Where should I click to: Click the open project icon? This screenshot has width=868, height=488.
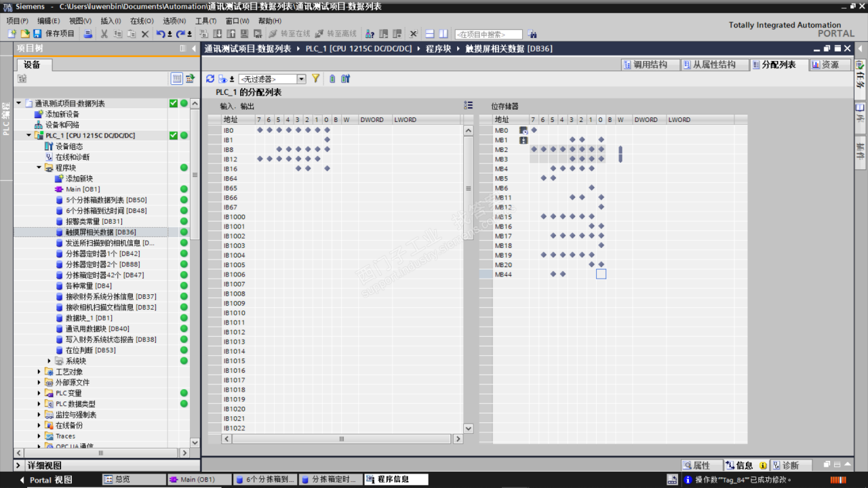[x=25, y=33]
